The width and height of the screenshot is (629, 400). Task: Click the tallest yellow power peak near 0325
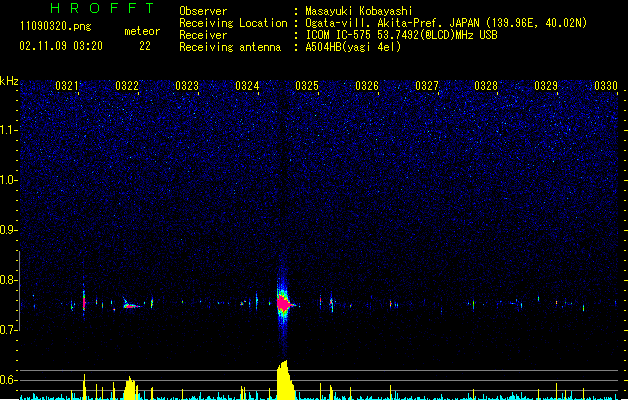(x=285, y=380)
